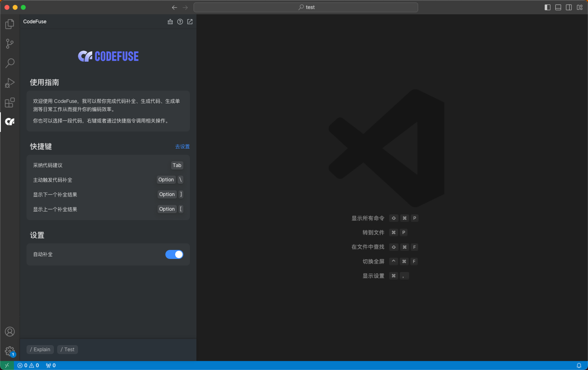Go back with the left arrow
The height and width of the screenshot is (370, 588).
click(x=174, y=7)
